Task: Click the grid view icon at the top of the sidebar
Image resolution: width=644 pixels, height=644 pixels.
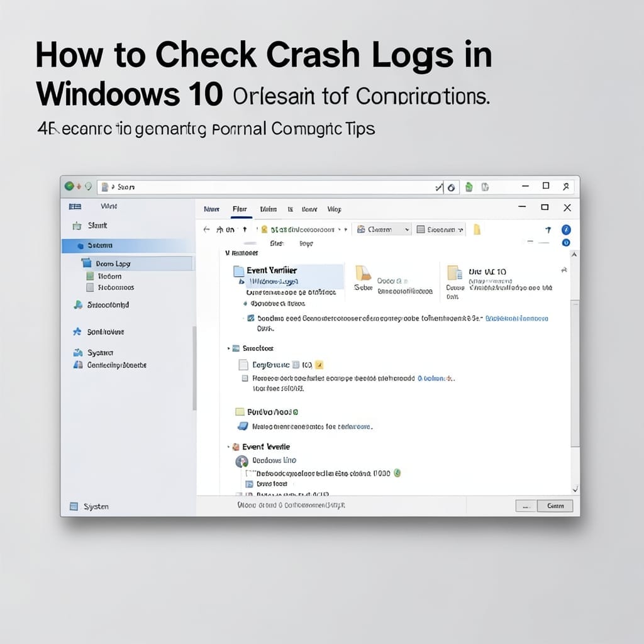Action: (75, 206)
